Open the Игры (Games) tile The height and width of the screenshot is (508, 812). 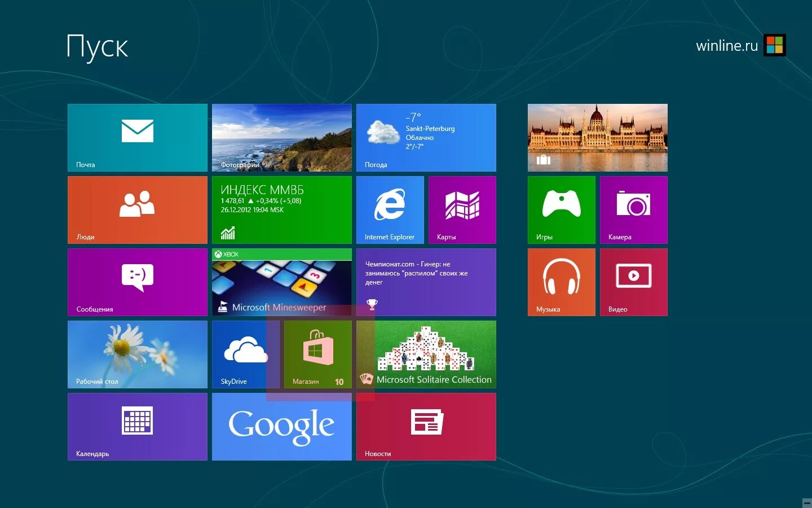[x=561, y=209]
